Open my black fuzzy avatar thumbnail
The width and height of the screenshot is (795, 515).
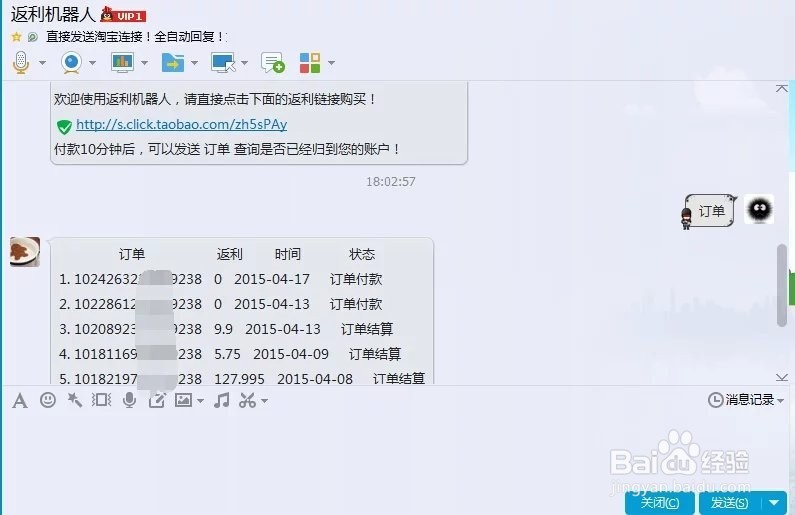point(759,209)
